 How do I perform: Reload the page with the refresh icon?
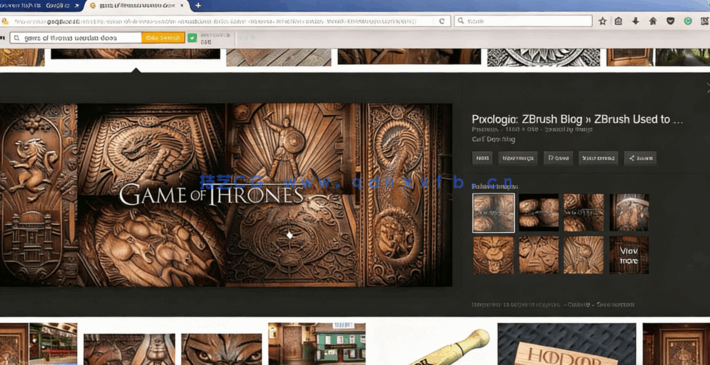pos(442,21)
